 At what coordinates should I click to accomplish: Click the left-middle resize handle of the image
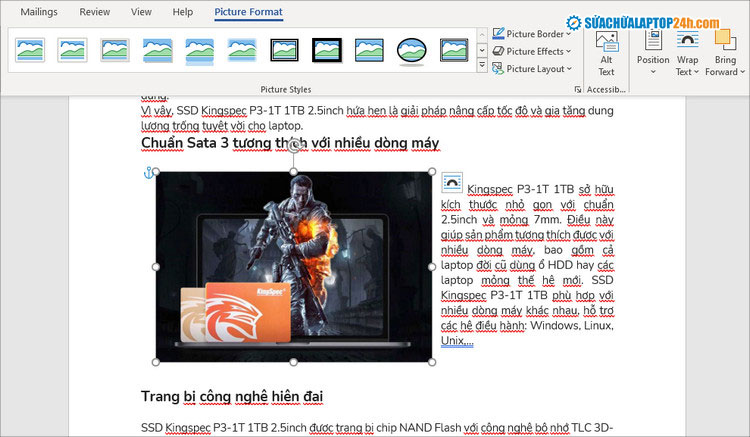pos(156,267)
